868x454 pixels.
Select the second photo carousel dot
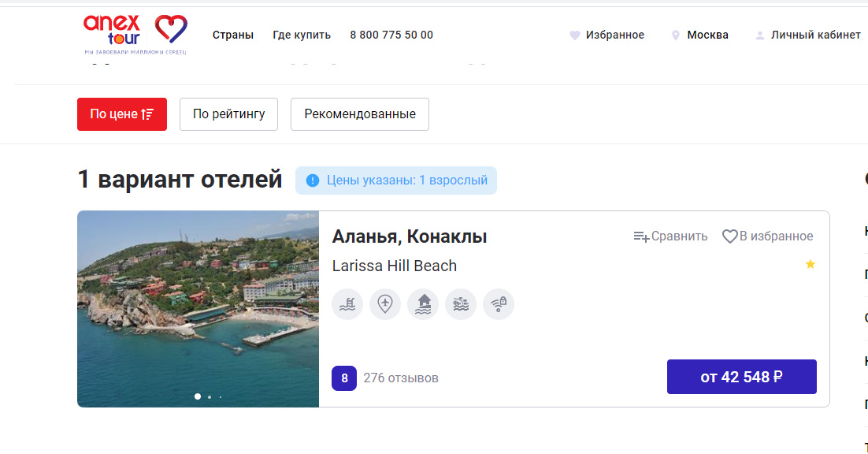point(210,397)
